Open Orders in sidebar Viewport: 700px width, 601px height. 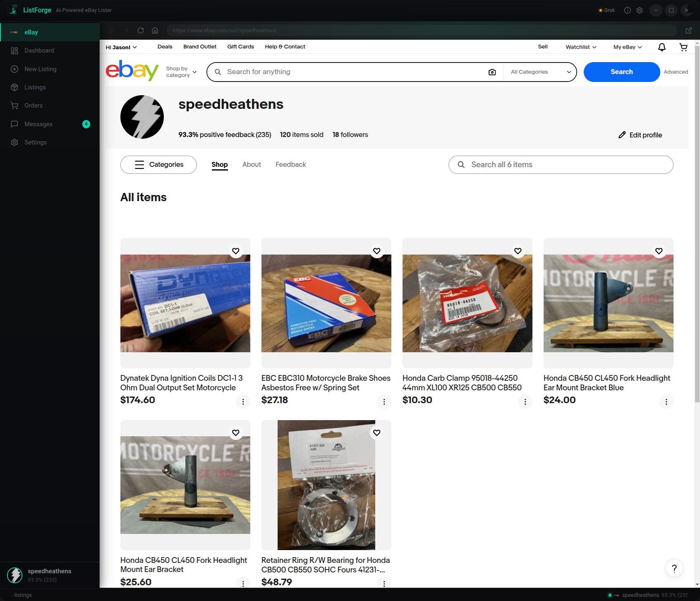click(x=50, y=106)
